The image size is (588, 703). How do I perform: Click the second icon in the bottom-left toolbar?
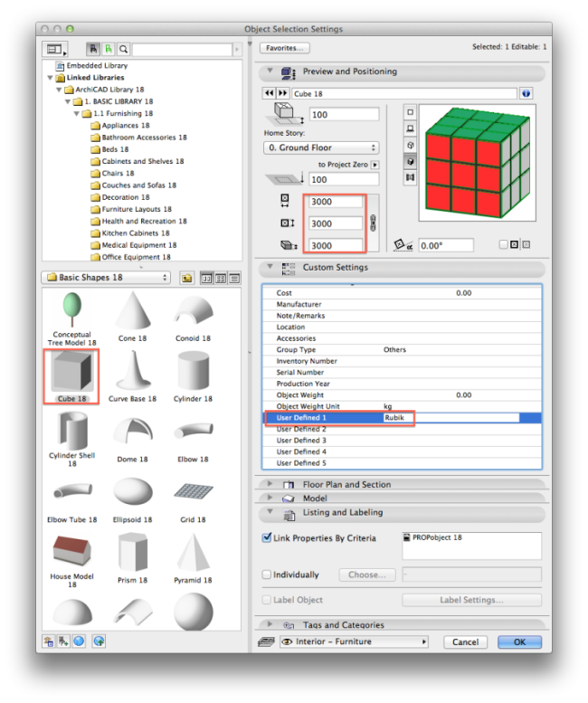63,641
